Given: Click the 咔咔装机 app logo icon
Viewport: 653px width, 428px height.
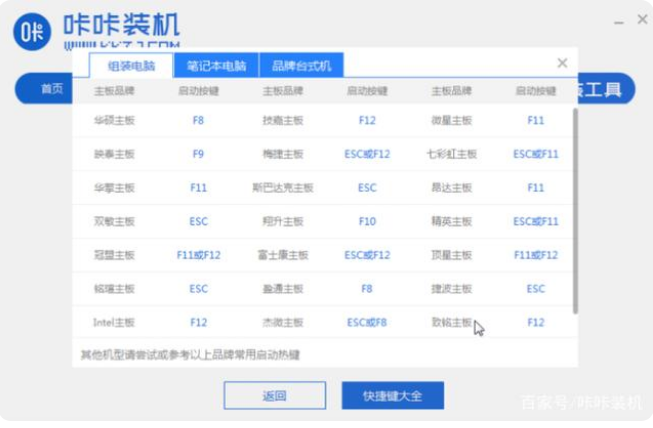Looking at the screenshot, I should [x=32, y=32].
